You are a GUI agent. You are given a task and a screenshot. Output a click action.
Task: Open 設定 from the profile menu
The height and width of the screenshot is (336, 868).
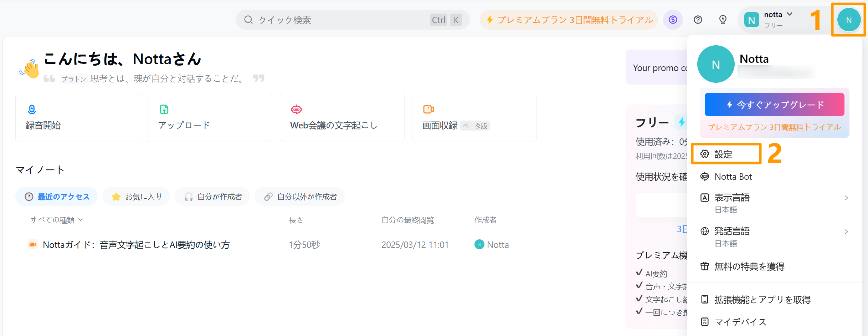[x=726, y=154]
